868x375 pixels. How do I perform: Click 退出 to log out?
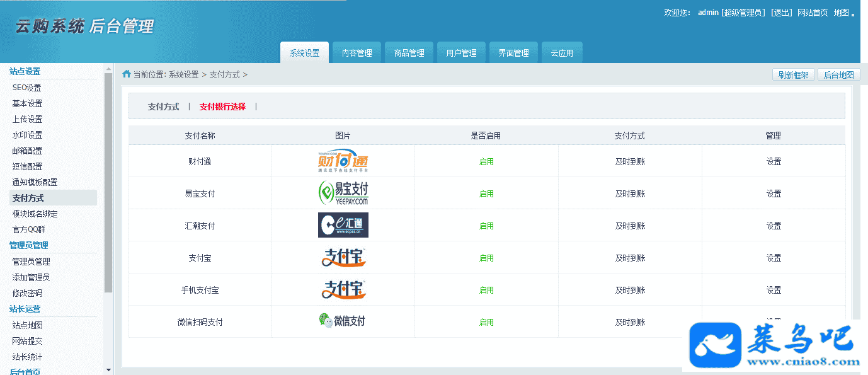point(782,13)
